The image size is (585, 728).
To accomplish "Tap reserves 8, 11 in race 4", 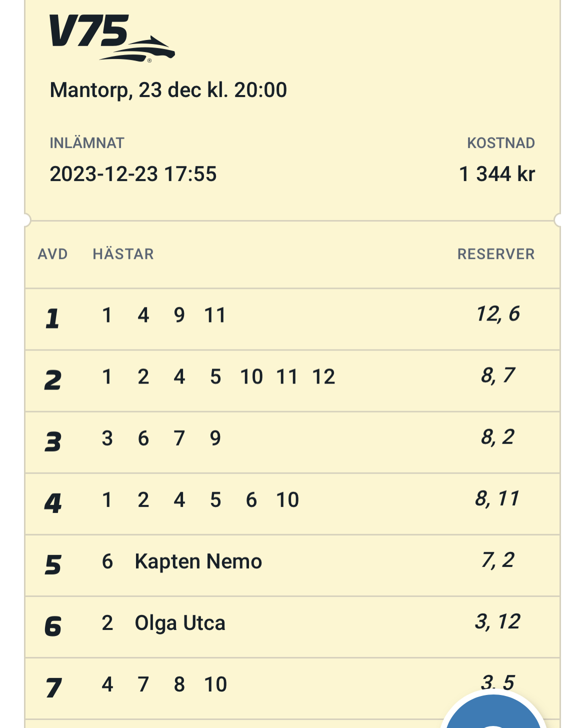I will point(497,498).
